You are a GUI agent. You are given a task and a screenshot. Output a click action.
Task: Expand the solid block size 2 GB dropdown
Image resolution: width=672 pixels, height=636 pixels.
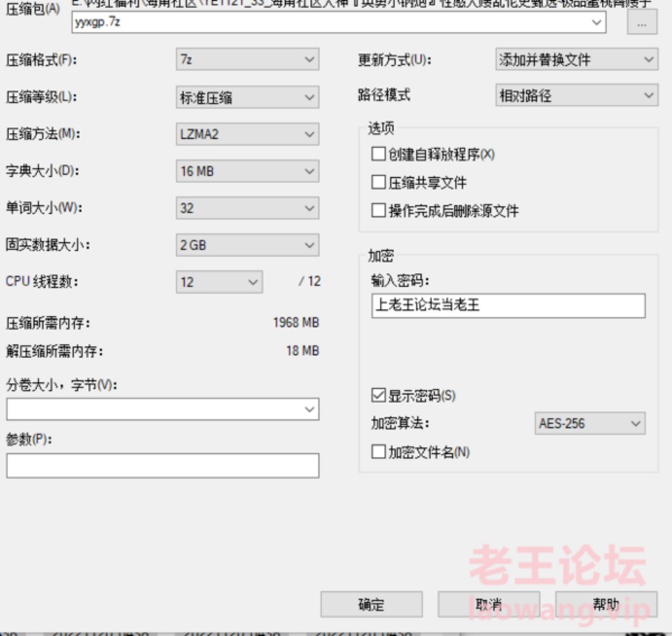pyautogui.click(x=247, y=245)
